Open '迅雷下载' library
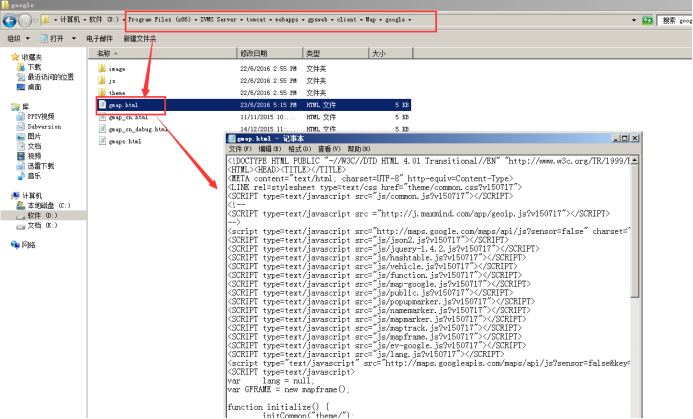This screenshot has height=419, width=693. point(35,166)
